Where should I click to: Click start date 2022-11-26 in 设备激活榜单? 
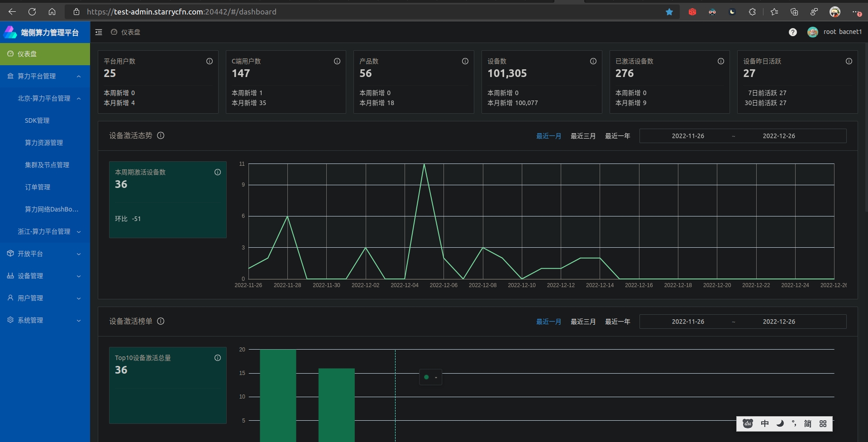[688, 322]
